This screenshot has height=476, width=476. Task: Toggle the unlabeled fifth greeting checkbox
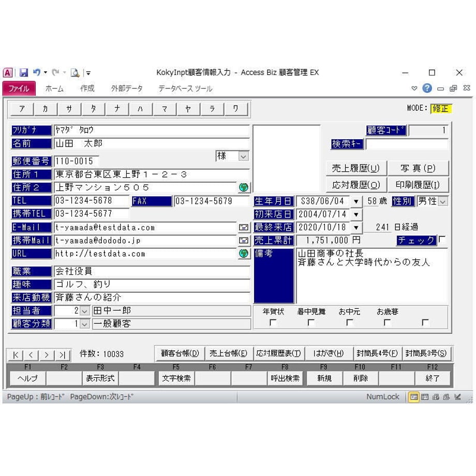pyautogui.click(x=425, y=322)
